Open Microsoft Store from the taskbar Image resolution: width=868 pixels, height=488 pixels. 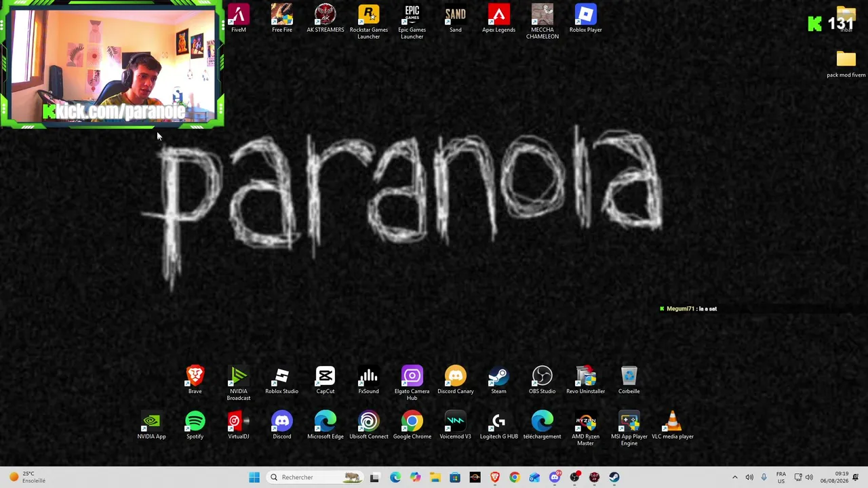click(x=455, y=477)
